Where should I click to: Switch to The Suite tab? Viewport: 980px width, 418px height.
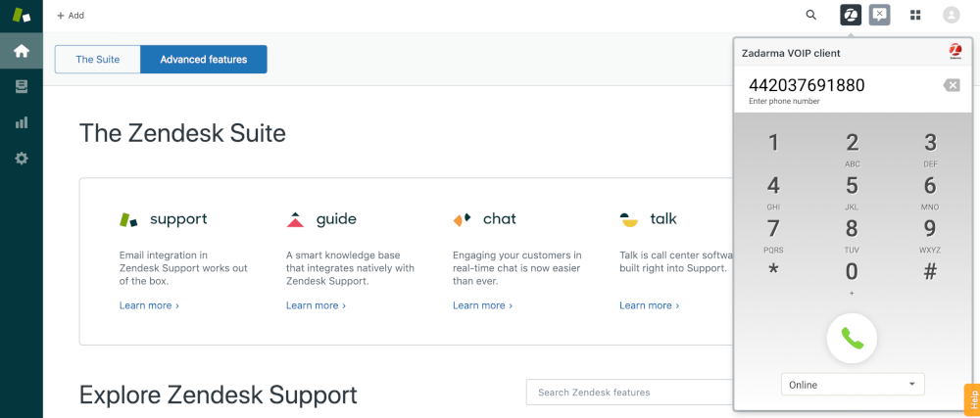(x=97, y=60)
